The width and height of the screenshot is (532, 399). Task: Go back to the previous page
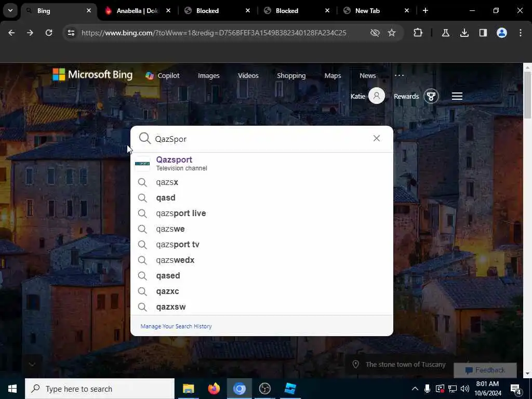[x=11, y=33]
